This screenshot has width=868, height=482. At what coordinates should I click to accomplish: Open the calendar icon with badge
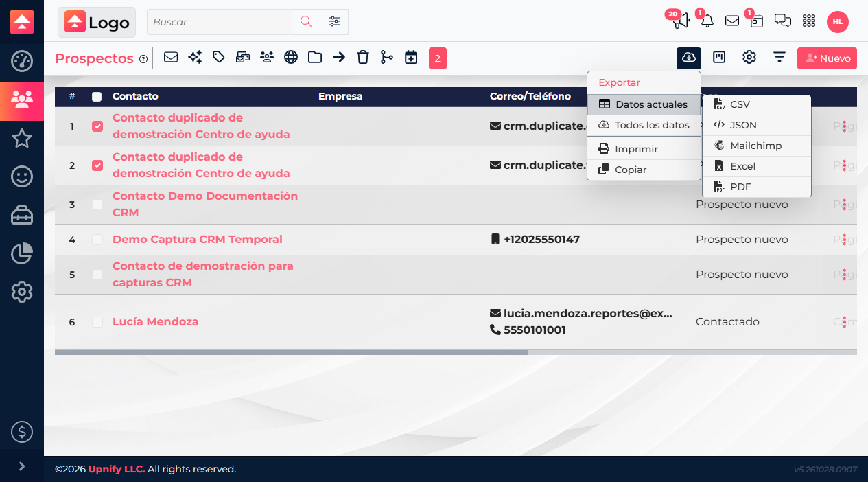tap(757, 21)
